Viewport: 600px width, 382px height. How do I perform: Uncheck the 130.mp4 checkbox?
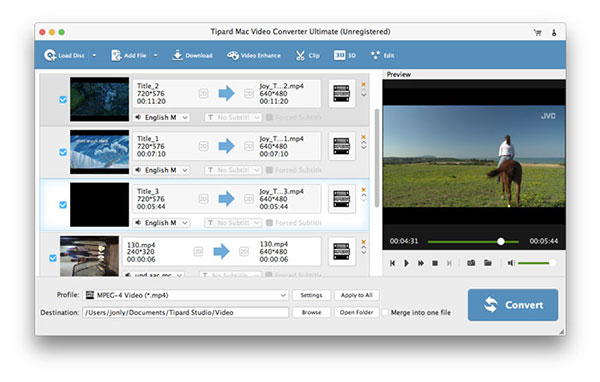(x=53, y=258)
